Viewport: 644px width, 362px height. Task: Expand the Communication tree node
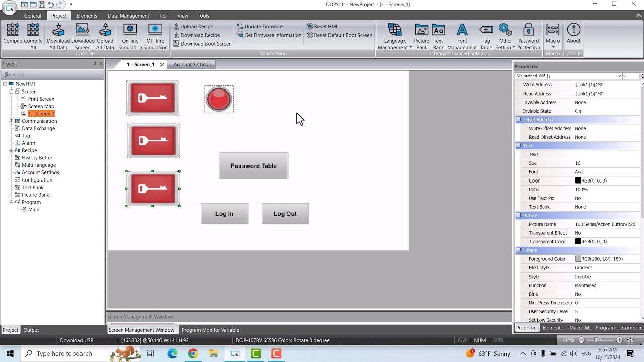pos(11,121)
